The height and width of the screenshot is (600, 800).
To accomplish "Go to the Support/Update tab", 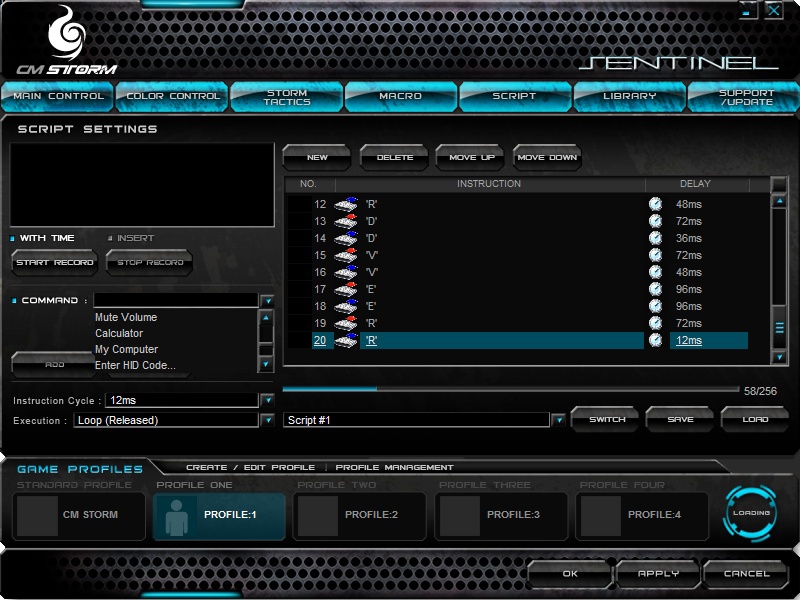I will 744,96.
